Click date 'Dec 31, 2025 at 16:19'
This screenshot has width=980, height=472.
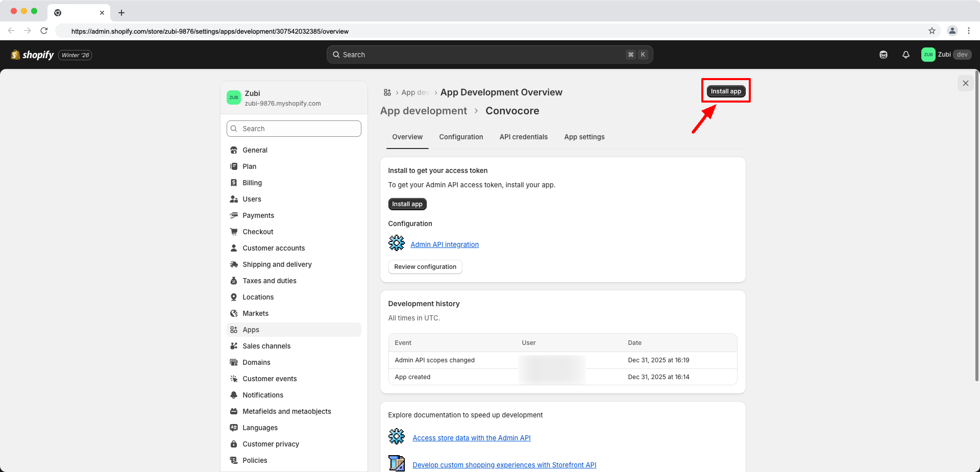658,360
